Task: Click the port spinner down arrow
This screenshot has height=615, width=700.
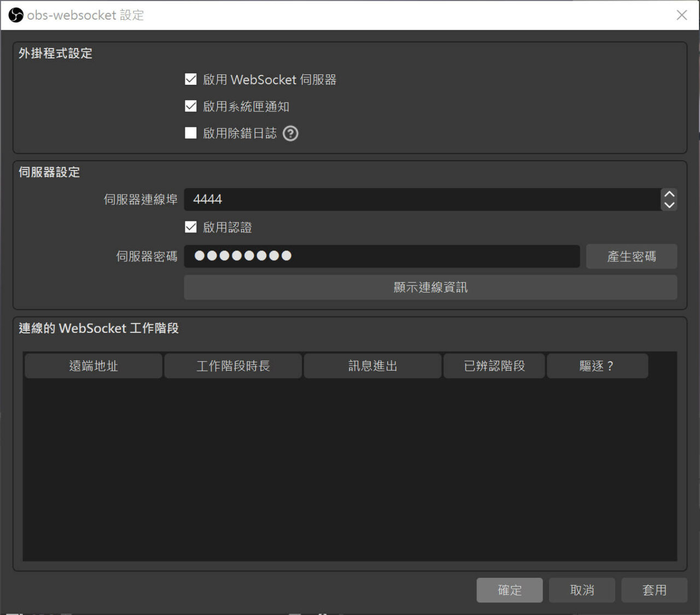Action: 668,206
